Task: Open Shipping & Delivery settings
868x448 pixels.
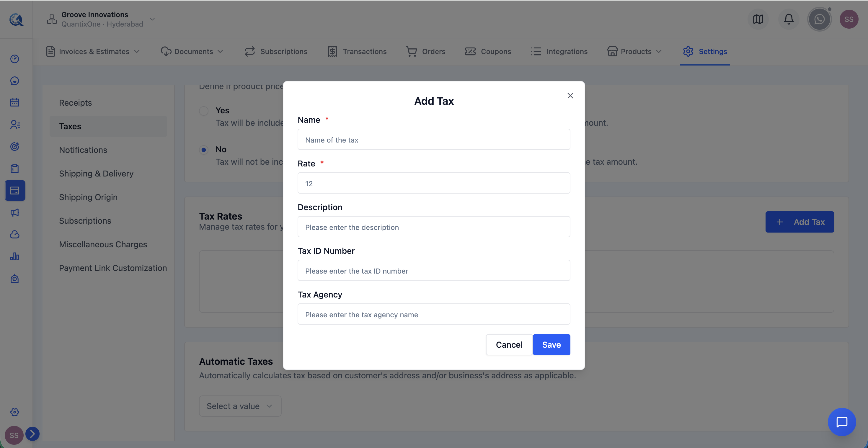Action: pos(96,174)
